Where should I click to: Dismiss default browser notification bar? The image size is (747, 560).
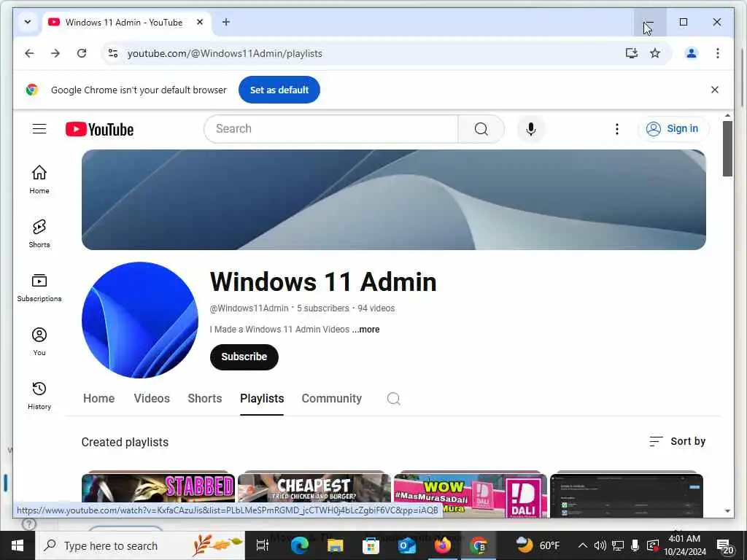click(x=715, y=90)
